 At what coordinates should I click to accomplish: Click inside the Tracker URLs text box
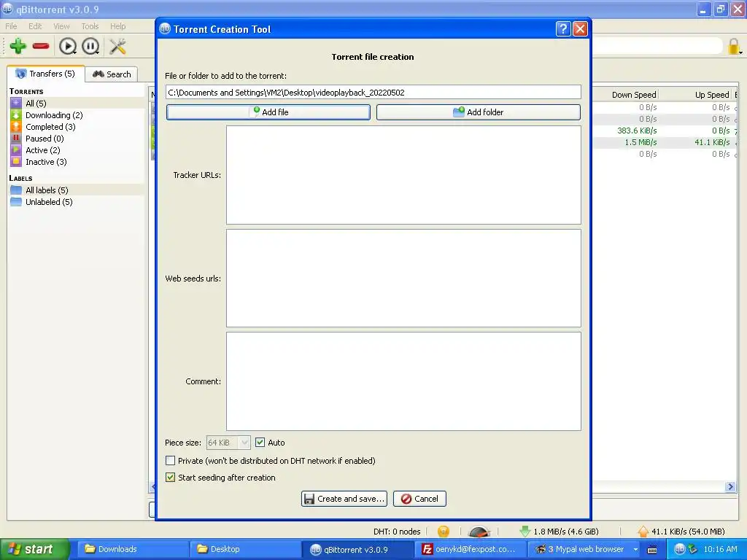tap(403, 175)
